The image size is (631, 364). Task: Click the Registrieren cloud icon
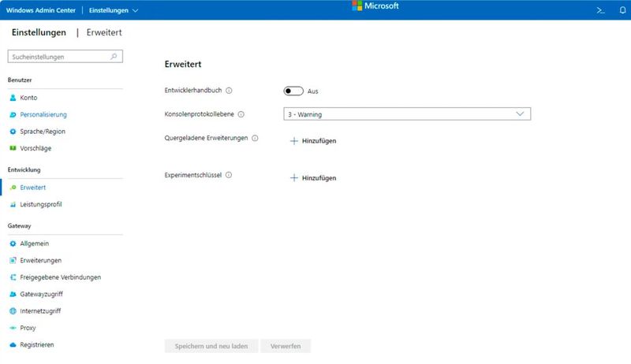click(x=13, y=345)
